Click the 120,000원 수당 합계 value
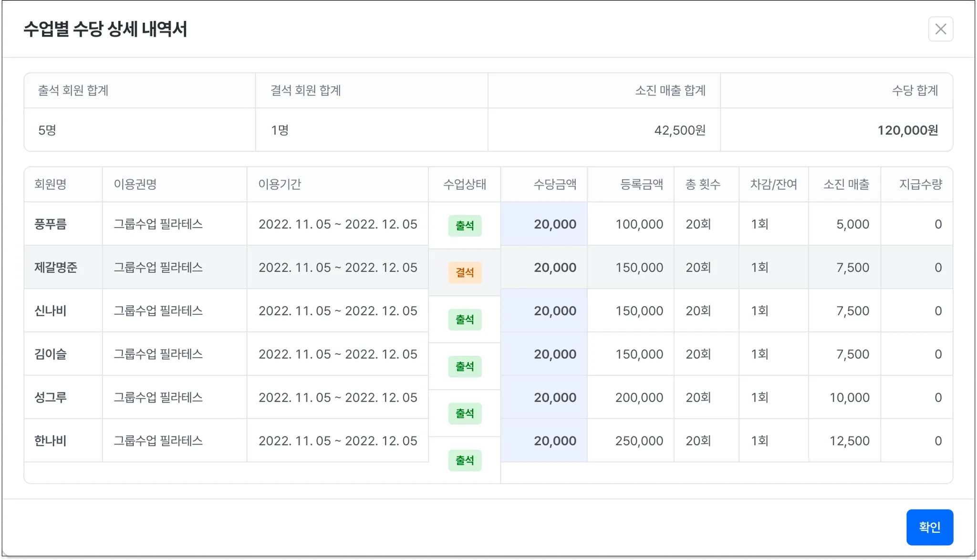 pos(907,130)
